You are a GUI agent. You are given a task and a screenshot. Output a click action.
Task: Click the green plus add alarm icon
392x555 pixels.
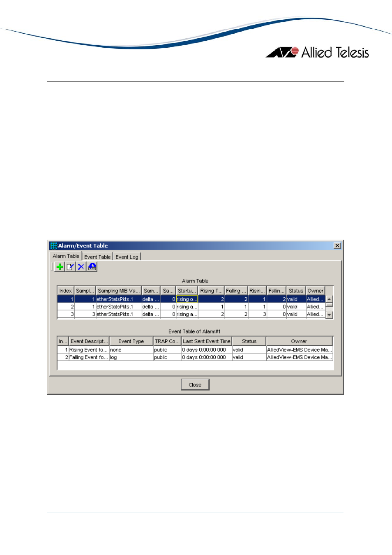(x=60, y=267)
